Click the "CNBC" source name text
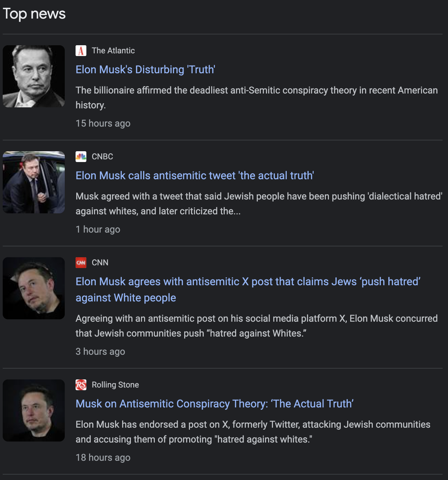Image resolution: width=448 pixels, height=480 pixels. tap(103, 157)
